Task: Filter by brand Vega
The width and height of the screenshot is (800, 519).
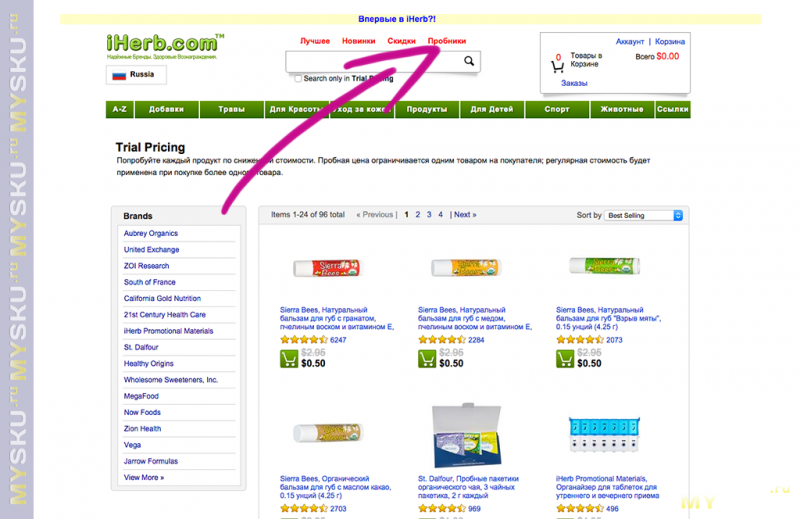Action: [x=132, y=445]
